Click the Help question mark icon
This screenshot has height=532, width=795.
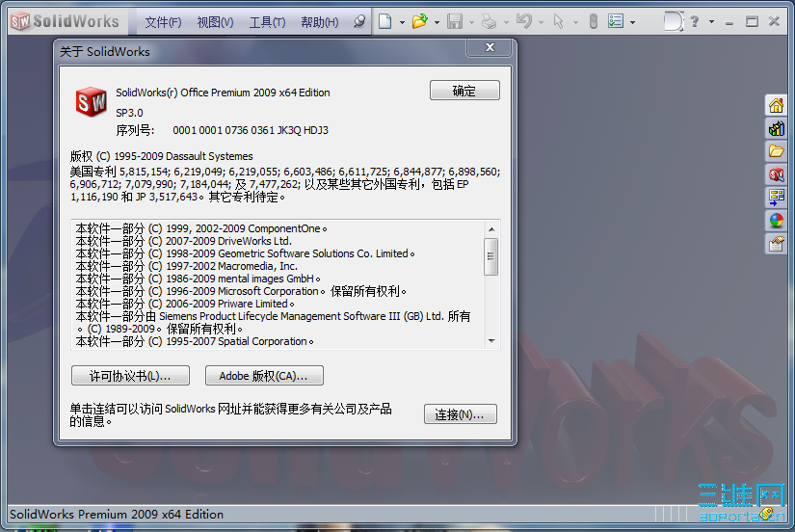pos(695,21)
